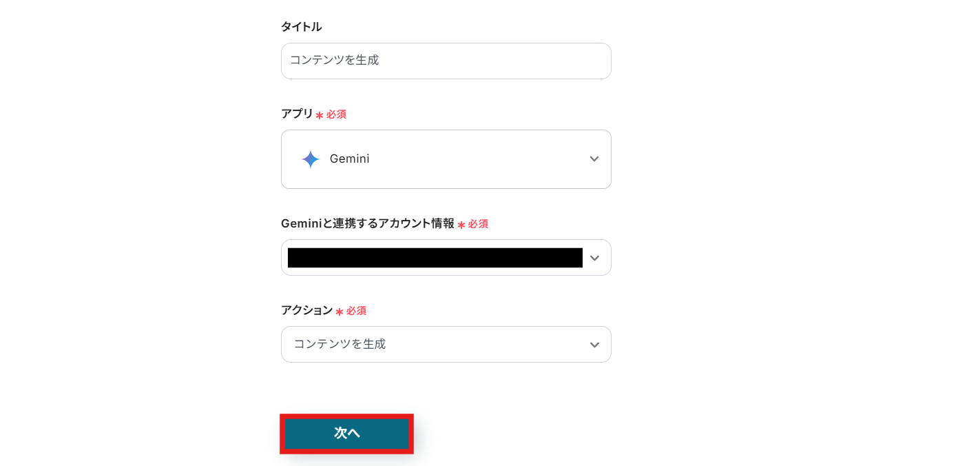Screen dimensions: 980x466
Task: Click the アクション field label
Action: point(306,310)
